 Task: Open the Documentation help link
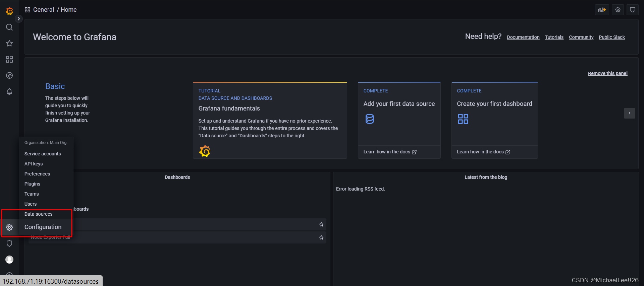click(523, 37)
